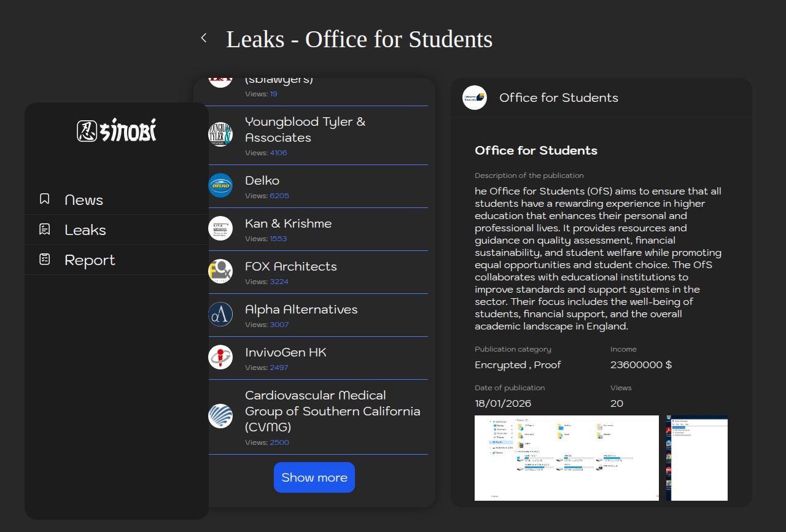
Task: Click the InvivoGen HK logo icon
Action: click(220, 357)
